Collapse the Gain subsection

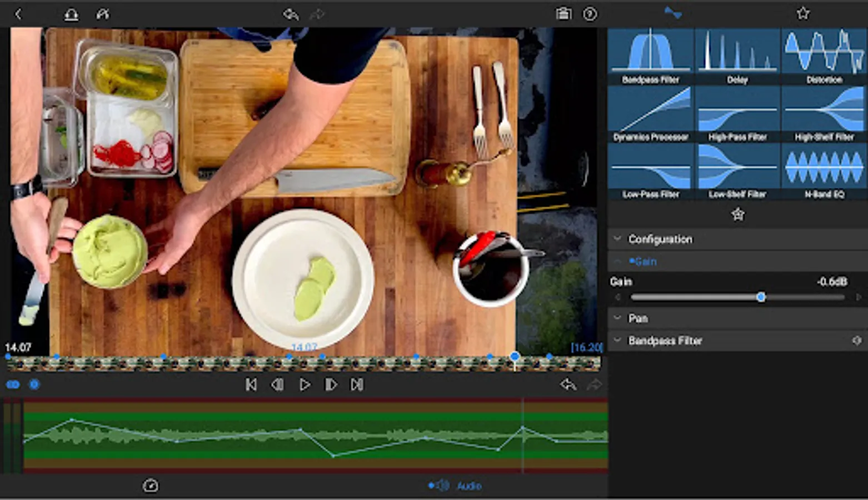tap(737, 261)
